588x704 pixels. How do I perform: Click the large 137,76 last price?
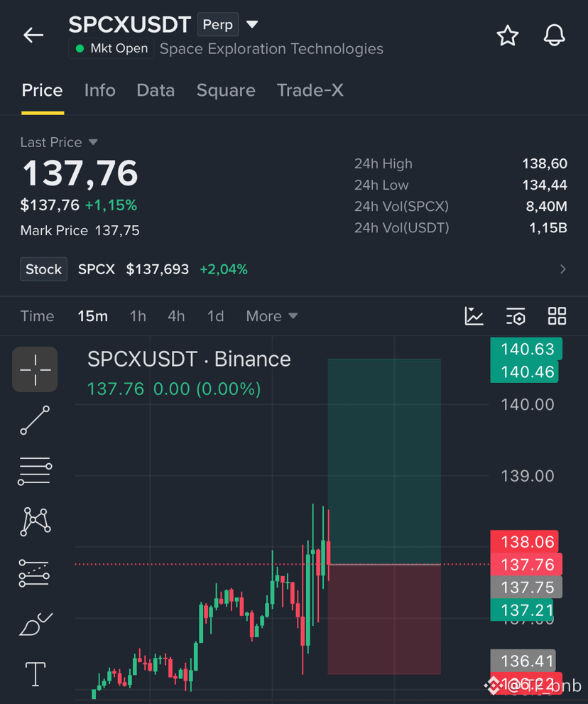click(80, 173)
